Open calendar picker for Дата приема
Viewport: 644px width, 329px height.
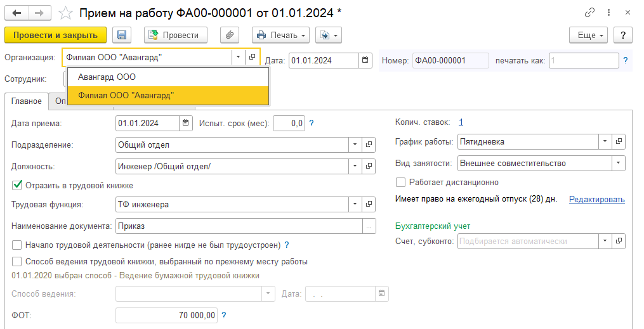pos(186,123)
